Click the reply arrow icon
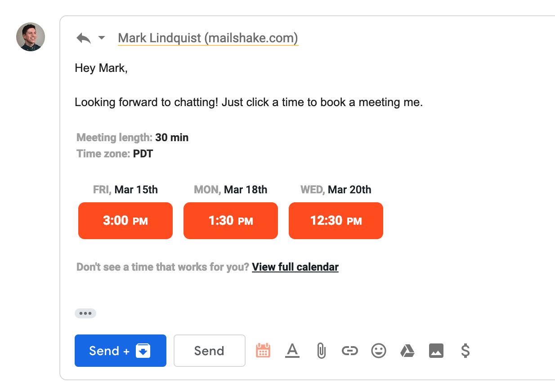The image size is (555, 392). 84,38
